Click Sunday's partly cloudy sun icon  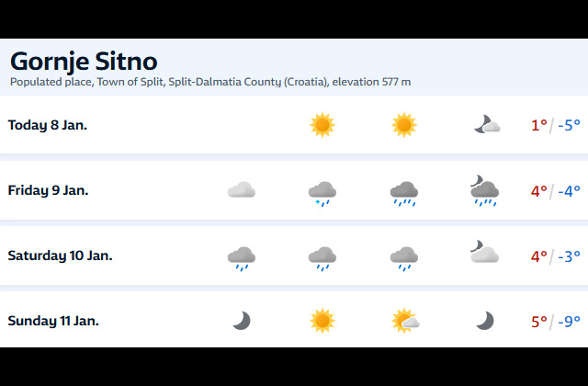(x=405, y=320)
